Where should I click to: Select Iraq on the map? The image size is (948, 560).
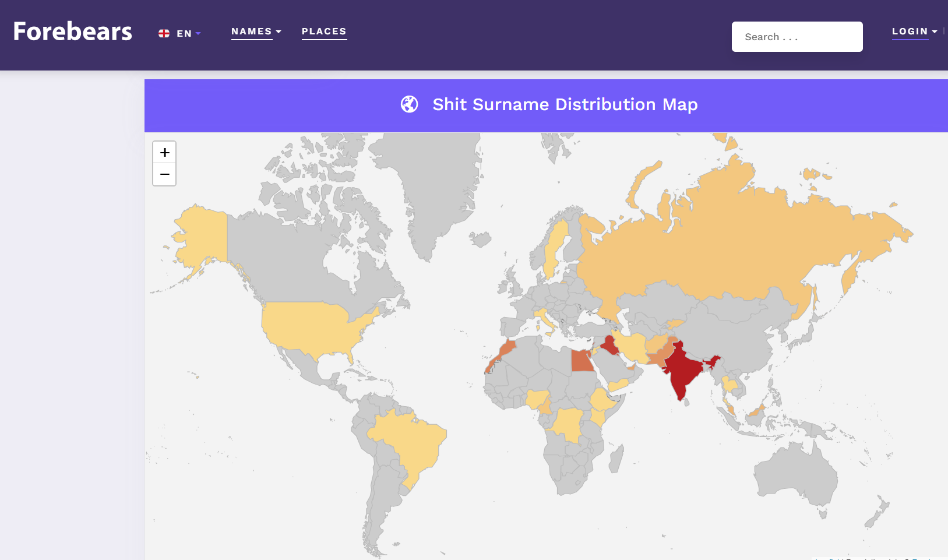click(609, 345)
